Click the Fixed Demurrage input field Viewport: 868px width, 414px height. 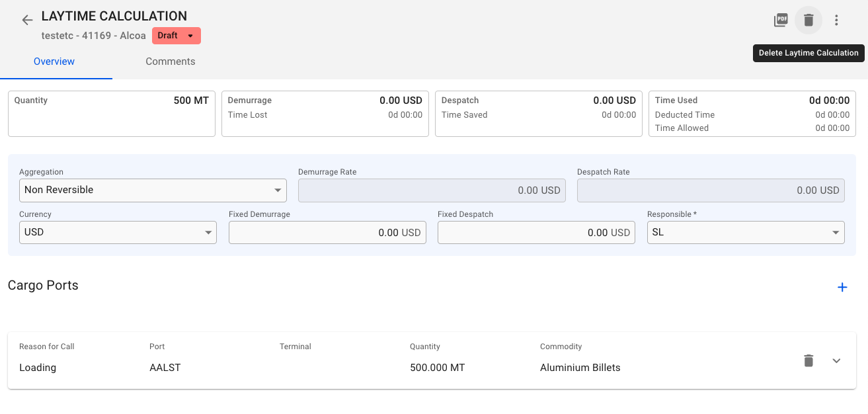coord(327,232)
